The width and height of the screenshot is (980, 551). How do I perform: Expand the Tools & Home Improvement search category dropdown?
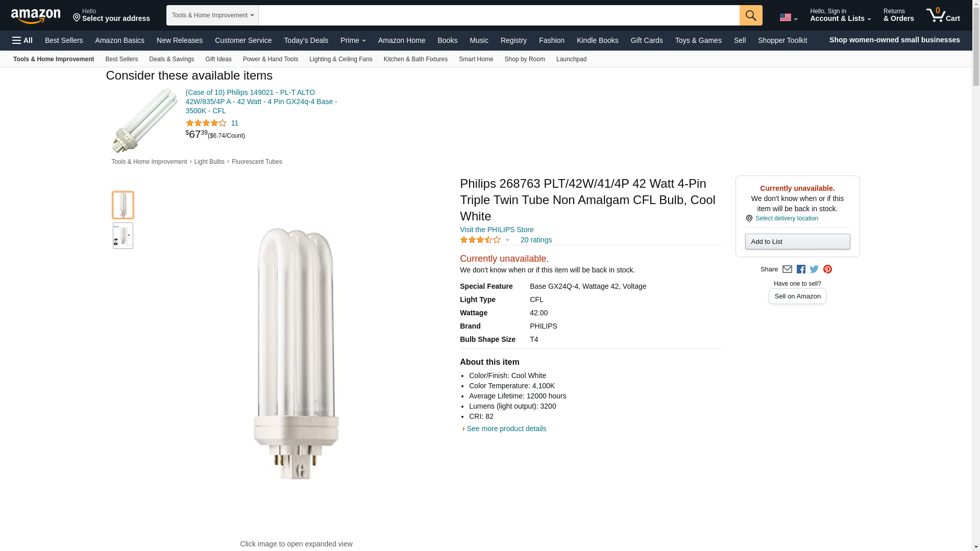tap(212, 15)
